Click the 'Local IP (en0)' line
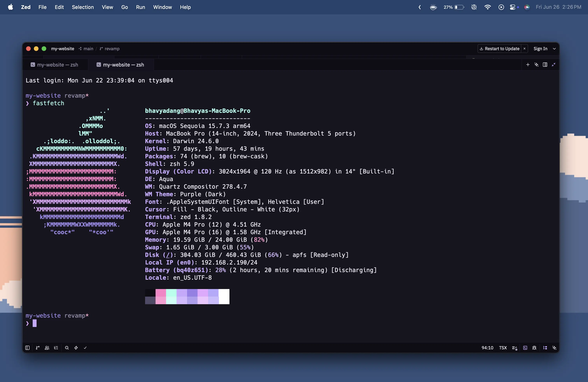The width and height of the screenshot is (588, 382). click(201, 262)
